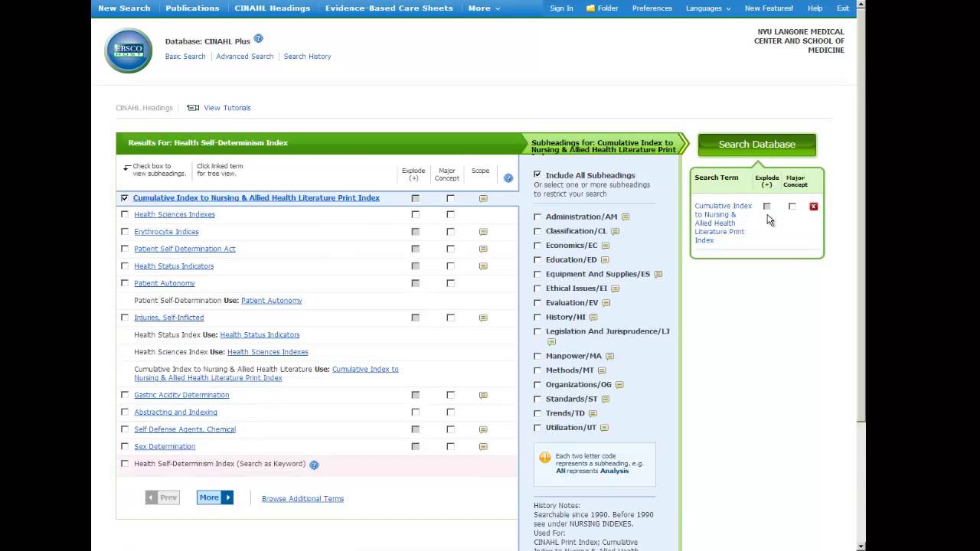
Task: Open note icon for History/HI subheading
Action: (x=593, y=317)
